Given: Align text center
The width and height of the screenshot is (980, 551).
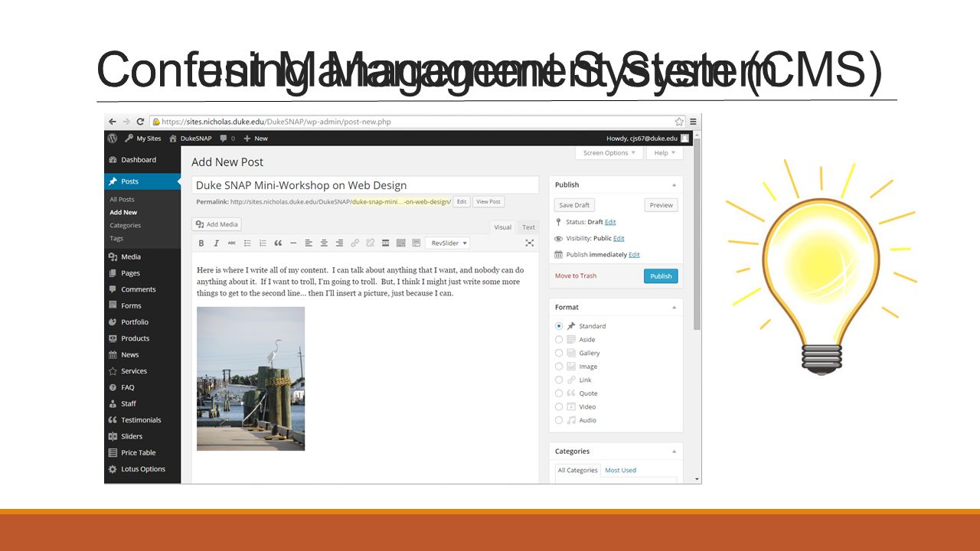Looking at the screenshot, I should coord(324,243).
